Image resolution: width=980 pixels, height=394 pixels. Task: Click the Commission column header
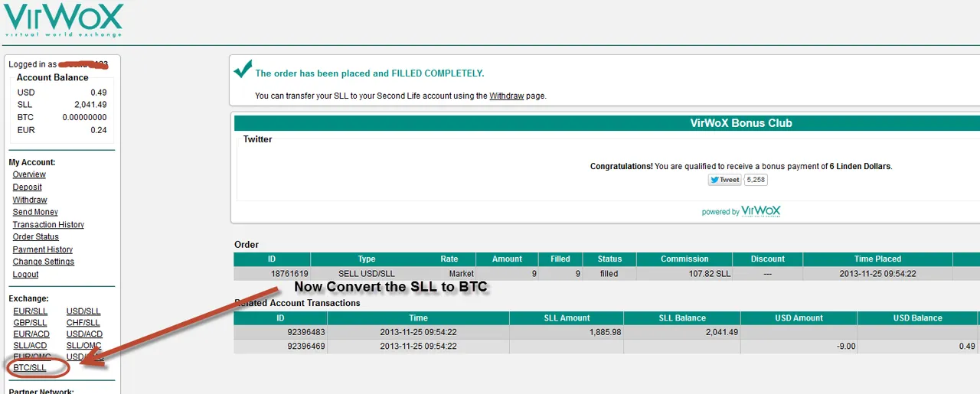coord(684,259)
